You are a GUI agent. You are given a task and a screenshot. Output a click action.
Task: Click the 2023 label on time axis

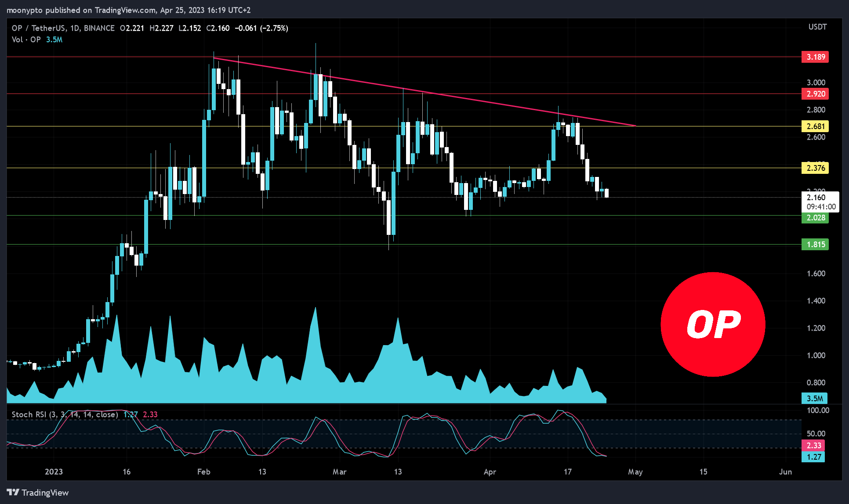pyautogui.click(x=54, y=472)
